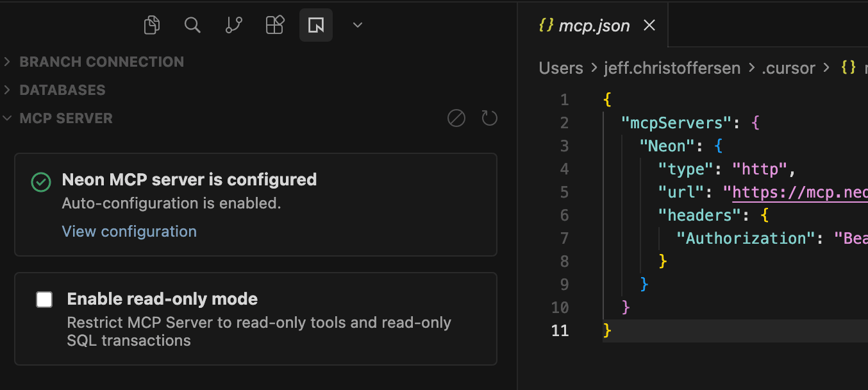Expand the Branch Connection section
This screenshot has height=390, width=868.
pos(101,62)
